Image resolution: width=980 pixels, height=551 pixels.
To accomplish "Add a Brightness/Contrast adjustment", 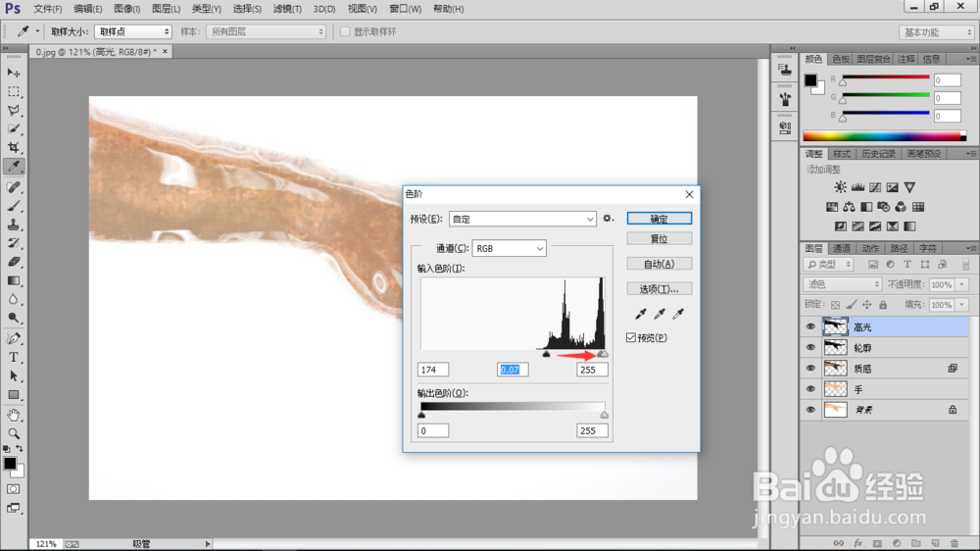I will click(840, 187).
